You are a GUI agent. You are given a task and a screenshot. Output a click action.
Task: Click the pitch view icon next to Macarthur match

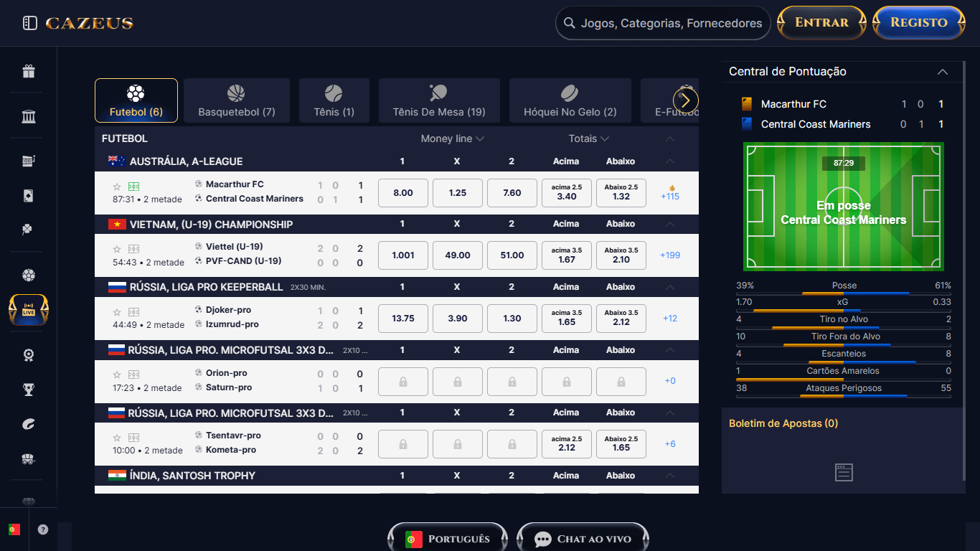pyautogui.click(x=133, y=186)
